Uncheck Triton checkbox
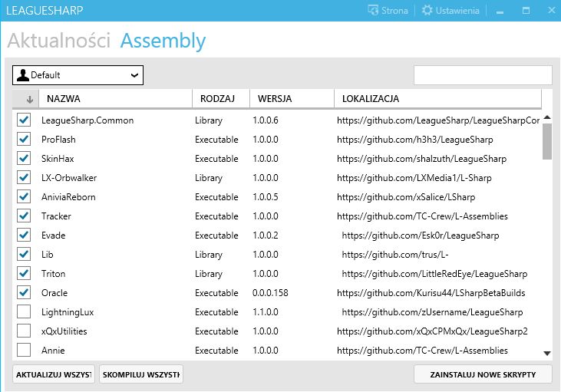The image size is (561, 392). 24,273
